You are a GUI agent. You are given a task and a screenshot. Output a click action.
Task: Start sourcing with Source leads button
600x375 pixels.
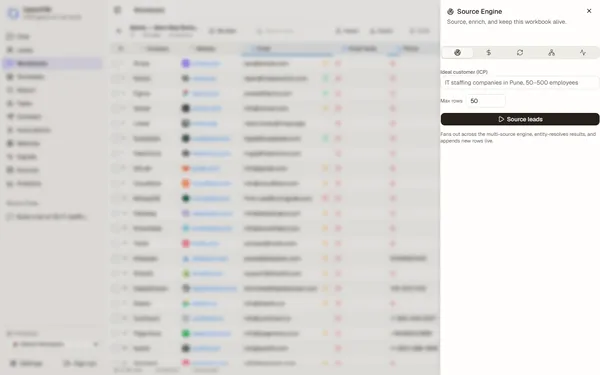click(520, 119)
